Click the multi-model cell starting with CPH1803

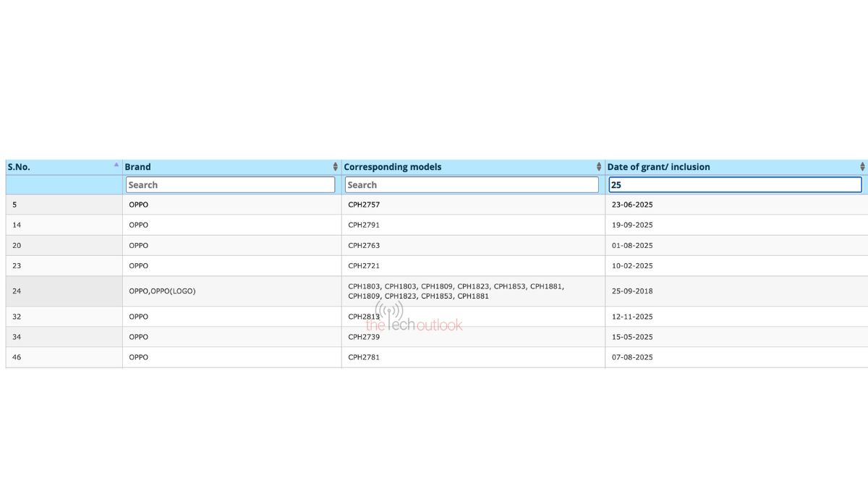(456, 291)
